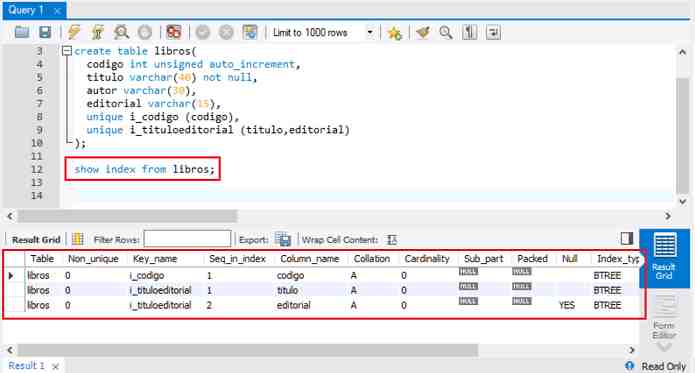Sort by Collation column header
Screen dimensions: 695x373
pyautogui.click(x=371, y=259)
